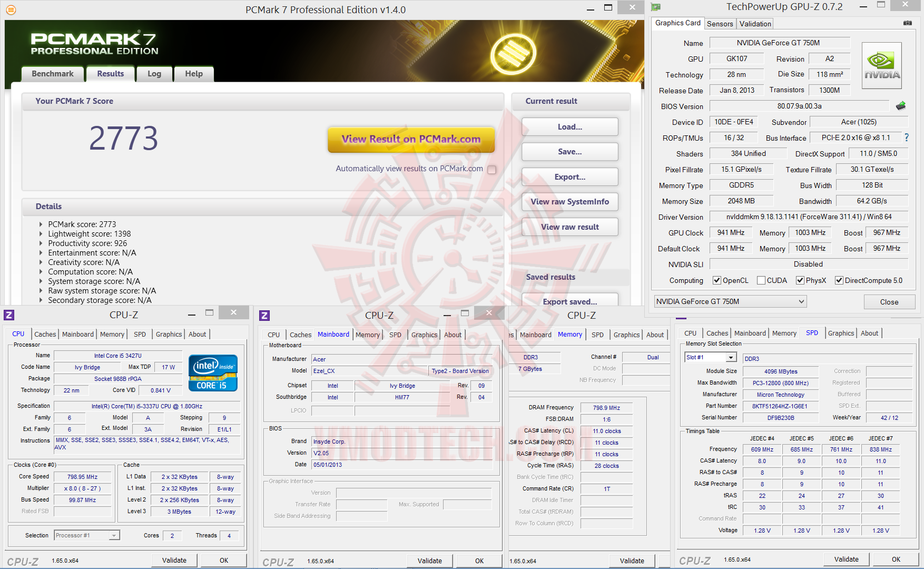Click the Core Speed value 798.95 MHz
This screenshot has height=569, width=924.
(83, 477)
